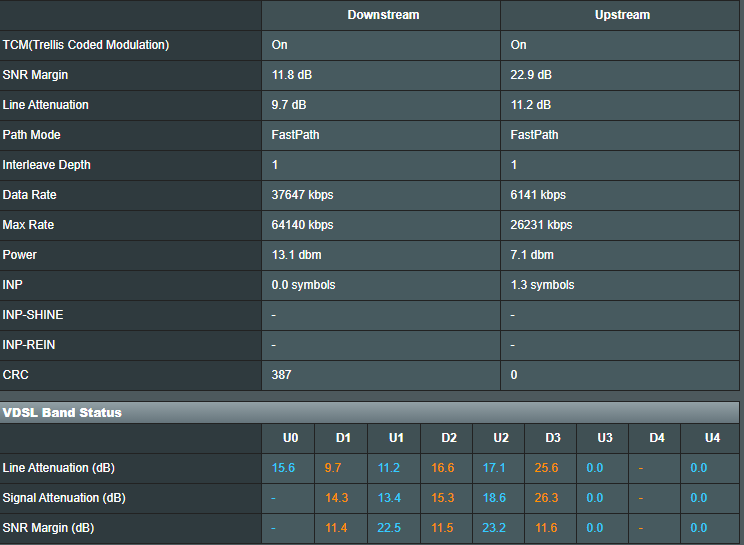Click the D1 Line Attenuation value 9.7
This screenshot has width=744, height=545.
click(x=333, y=468)
